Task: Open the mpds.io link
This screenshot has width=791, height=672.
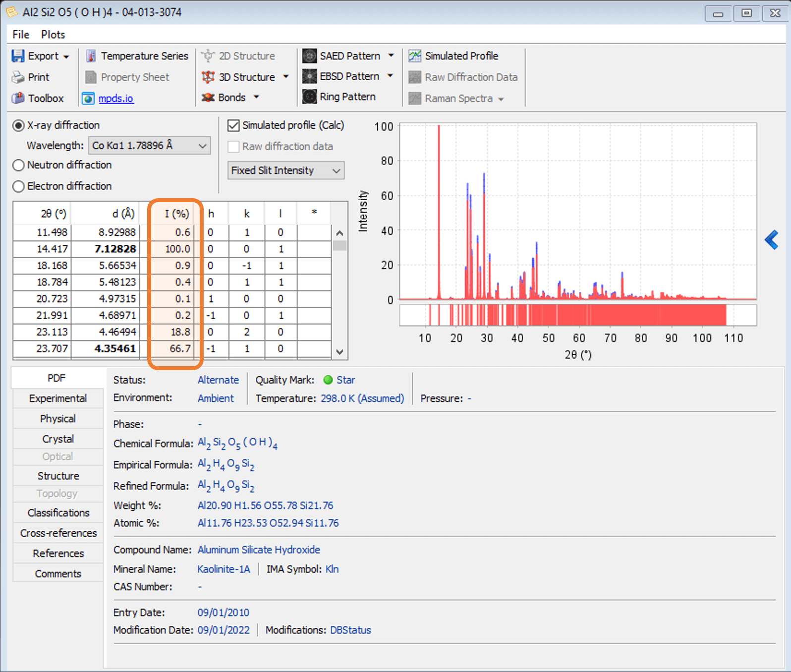Action: [115, 99]
